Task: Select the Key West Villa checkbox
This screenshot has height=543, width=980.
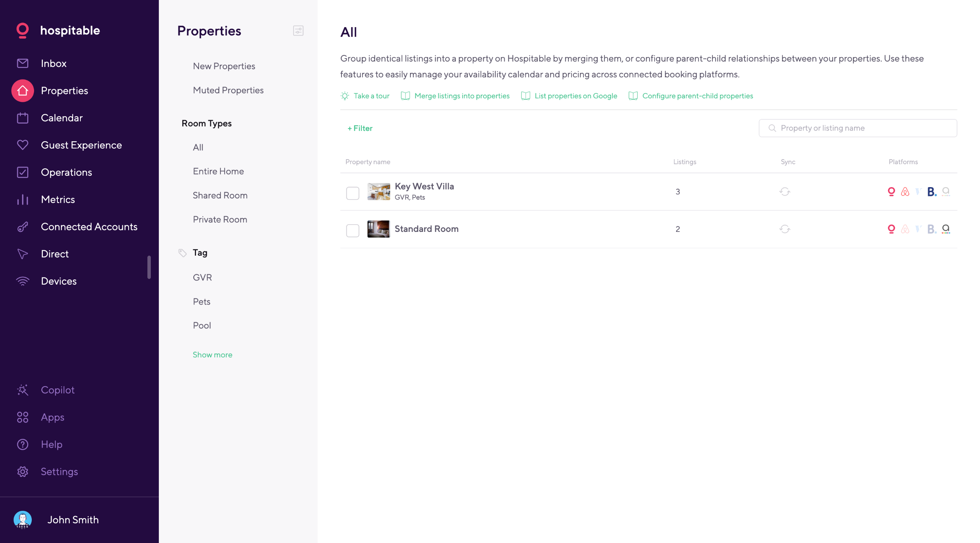Action: 353,193
